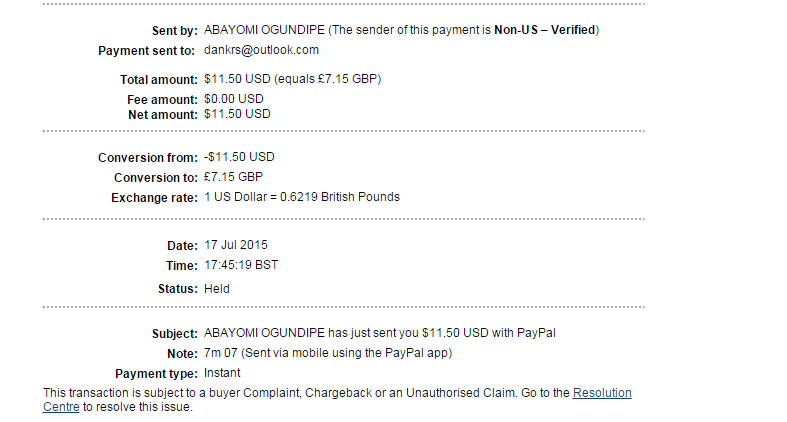This screenshot has width=787, height=422.
Task: Click the Conversion to value £7.15 GBP
Action: (233, 177)
